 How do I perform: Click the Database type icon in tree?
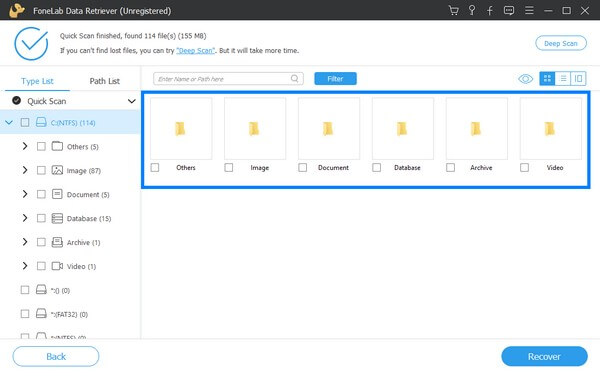57,218
